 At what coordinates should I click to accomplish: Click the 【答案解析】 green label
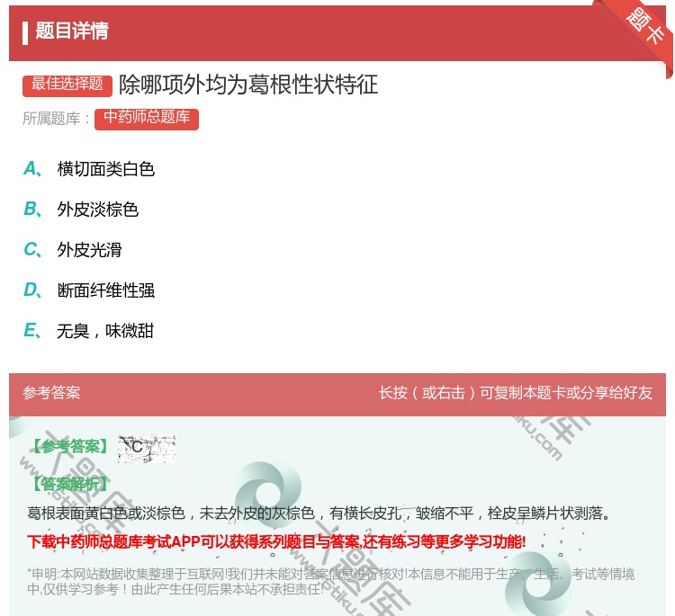pyautogui.click(x=71, y=485)
